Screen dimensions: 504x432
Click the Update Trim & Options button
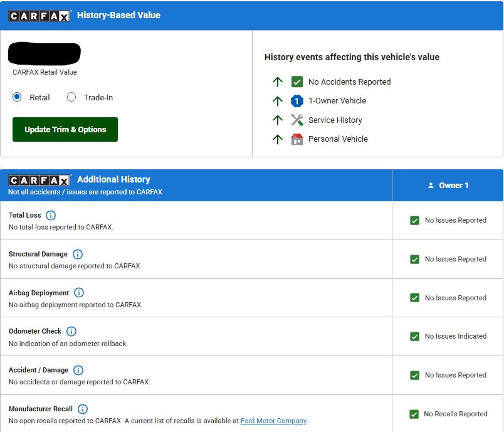point(65,129)
